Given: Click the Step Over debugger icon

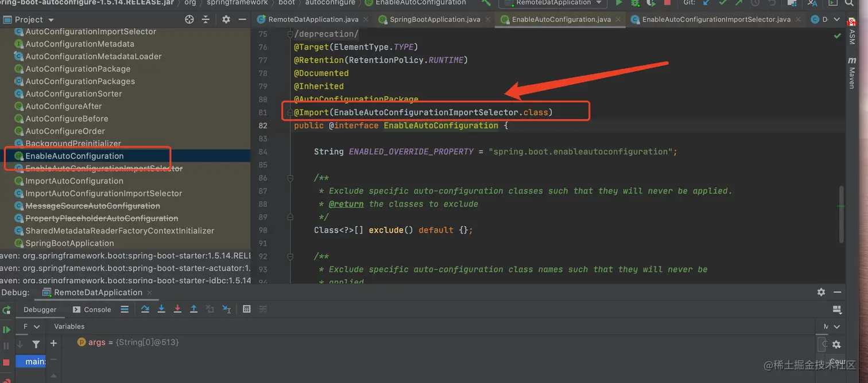Looking at the screenshot, I should pyautogui.click(x=145, y=309).
